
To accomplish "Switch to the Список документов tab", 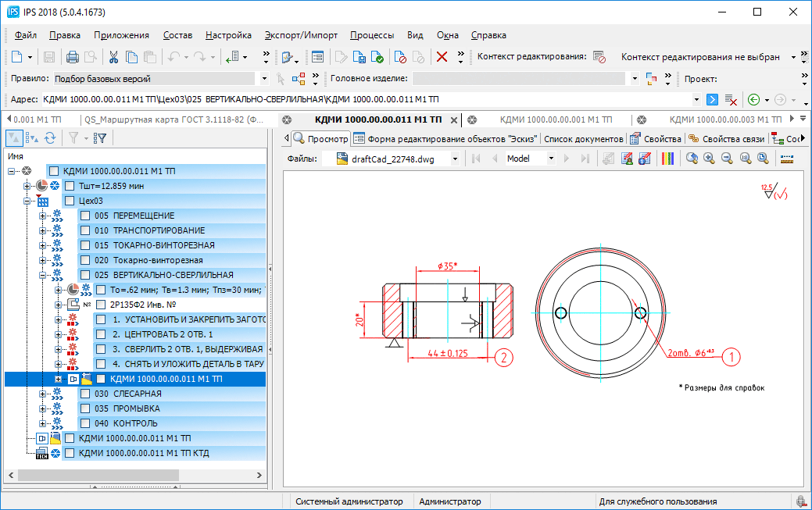I will pos(582,139).
